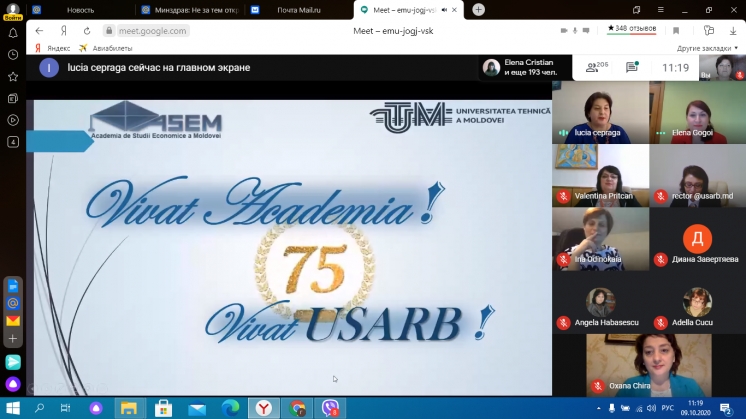Switch to the Новость tab
The width and height of the screenshot is (746, 419).
point(80,10)
